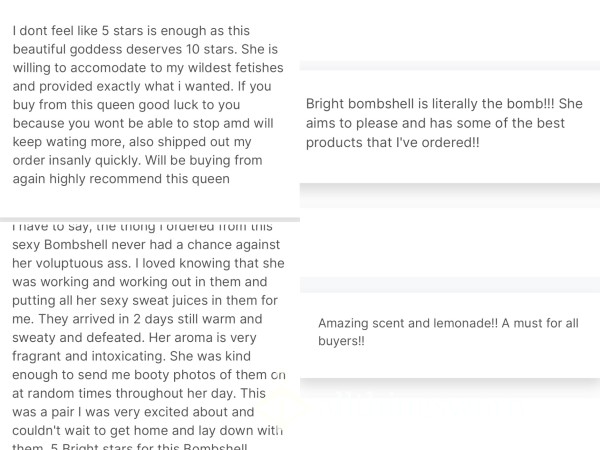Select the "Bright bombshell is literally the bomb" review
The image size is (600, 450).
click(444, 123)
